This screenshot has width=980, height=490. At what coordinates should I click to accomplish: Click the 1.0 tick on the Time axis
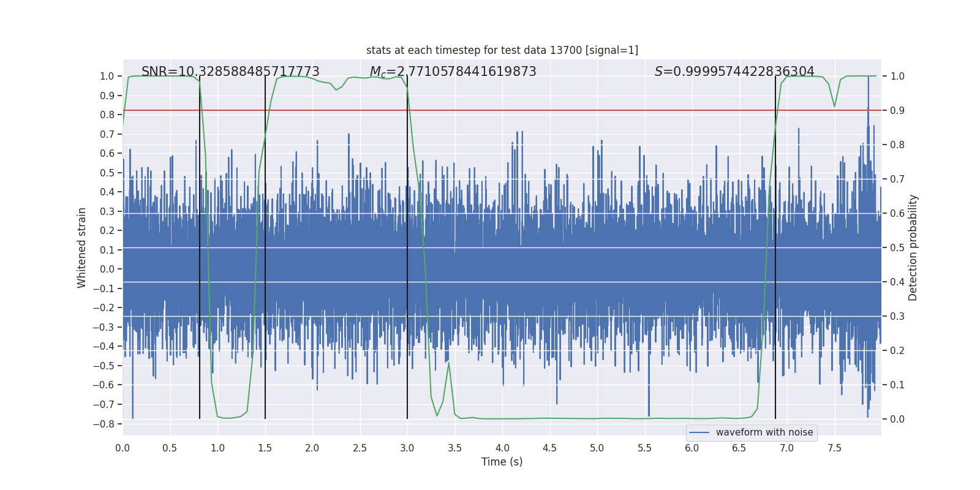[x=217, y=448]
